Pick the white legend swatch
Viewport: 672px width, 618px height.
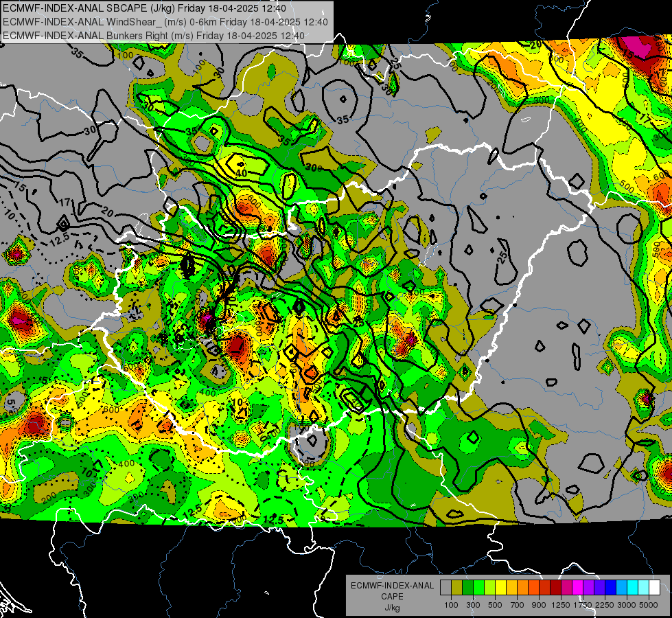pyautogui.click(x=654, y=588)
